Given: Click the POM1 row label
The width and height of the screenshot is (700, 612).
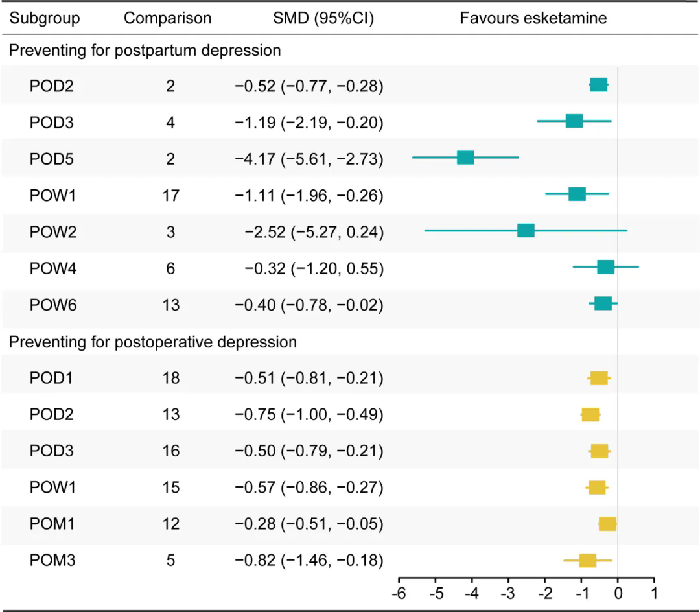Looking at the screenshot, I should pyautogui.click(x=53, y=523).
